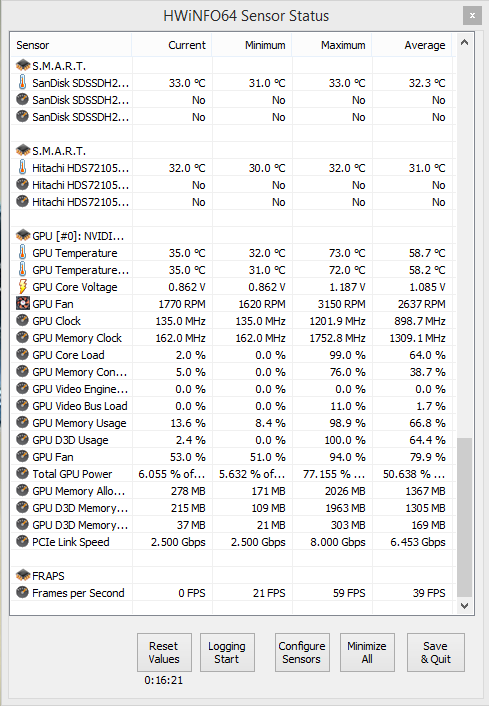Click the Reset Values button
The height and width of the screenshot is (706, 489).
point(164,652)
